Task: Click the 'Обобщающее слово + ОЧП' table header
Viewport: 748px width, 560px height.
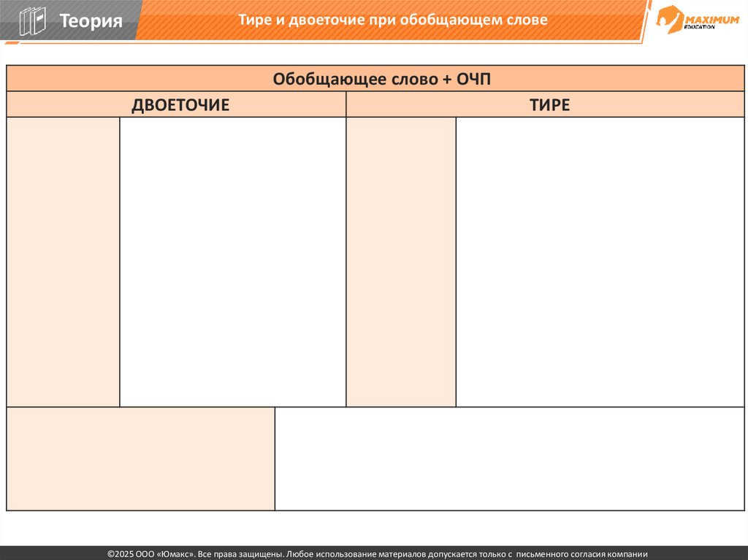Action: pos(375,79)
